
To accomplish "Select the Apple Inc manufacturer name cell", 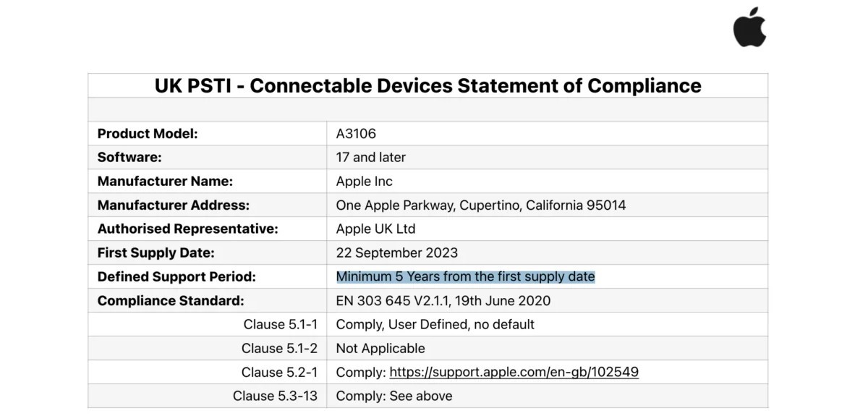I will (x=364, y=181).
